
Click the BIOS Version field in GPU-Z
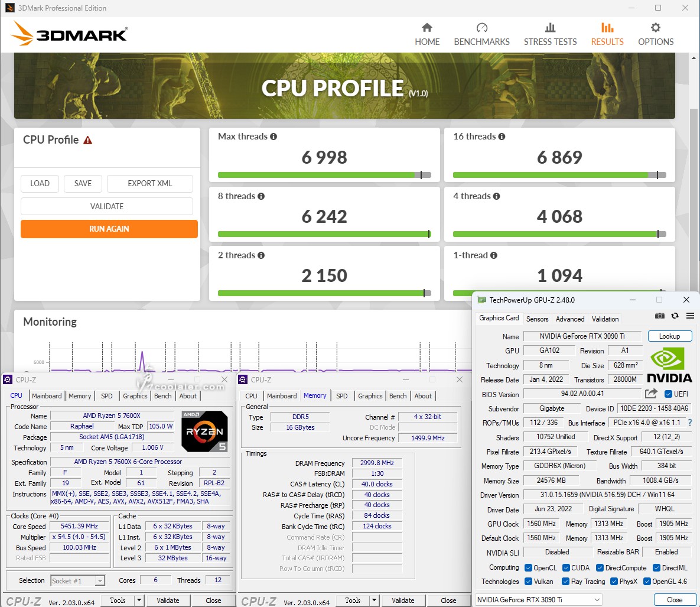click(x=582, y=394)
